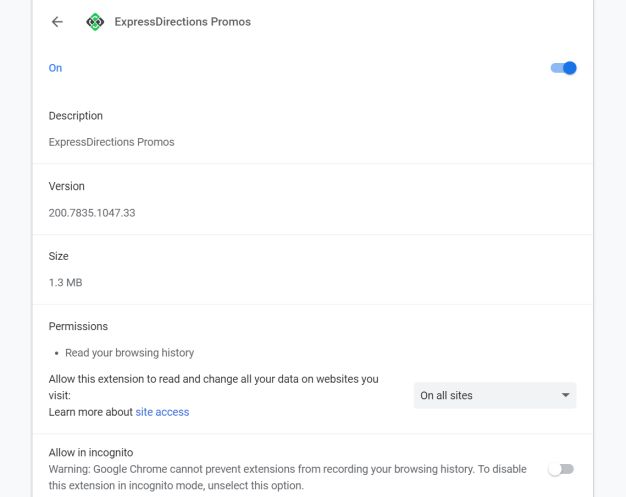Click the blue "On" status label
The image size is (626, 497).
pos(56,68)
